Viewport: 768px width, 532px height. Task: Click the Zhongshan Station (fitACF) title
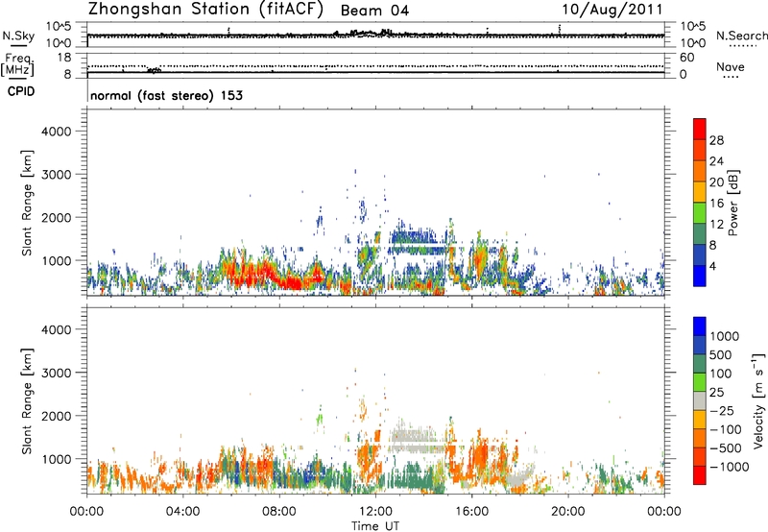(x=206, y=10)
